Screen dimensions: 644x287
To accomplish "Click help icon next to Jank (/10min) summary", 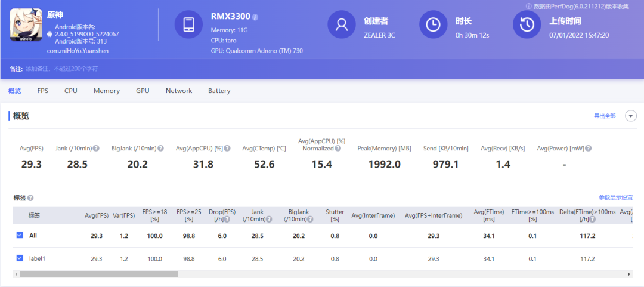I will pyautogui.click(x=95, y=149).
